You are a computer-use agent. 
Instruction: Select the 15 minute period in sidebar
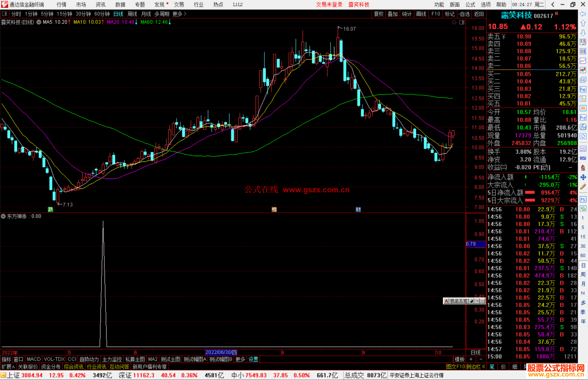tap(583, 237)
